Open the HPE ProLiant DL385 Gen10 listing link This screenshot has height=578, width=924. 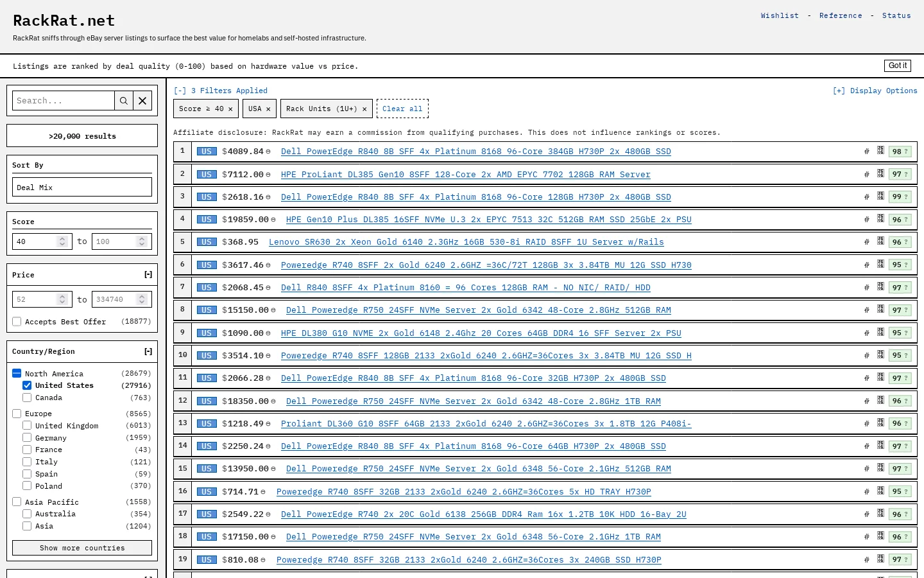(465, 174)
